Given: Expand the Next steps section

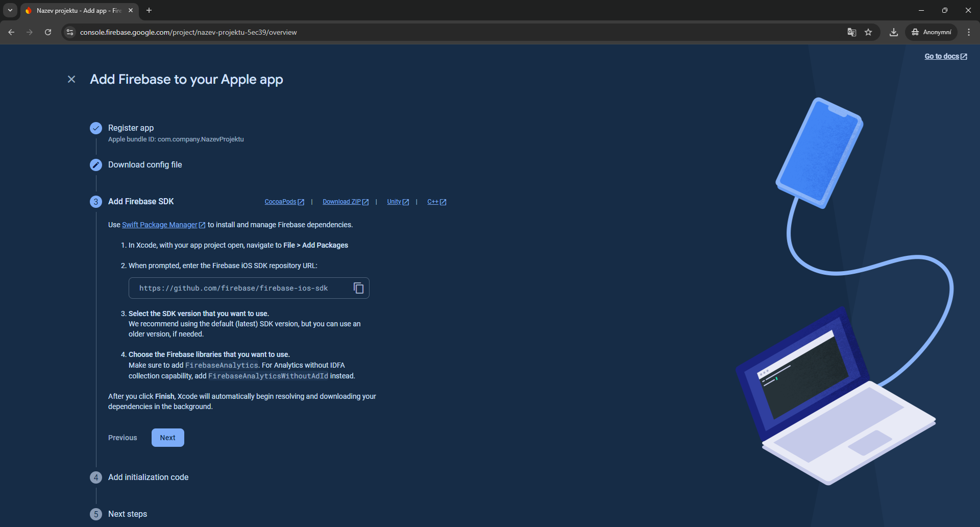Looking at the screenshot, I should [x=128, y=514].
